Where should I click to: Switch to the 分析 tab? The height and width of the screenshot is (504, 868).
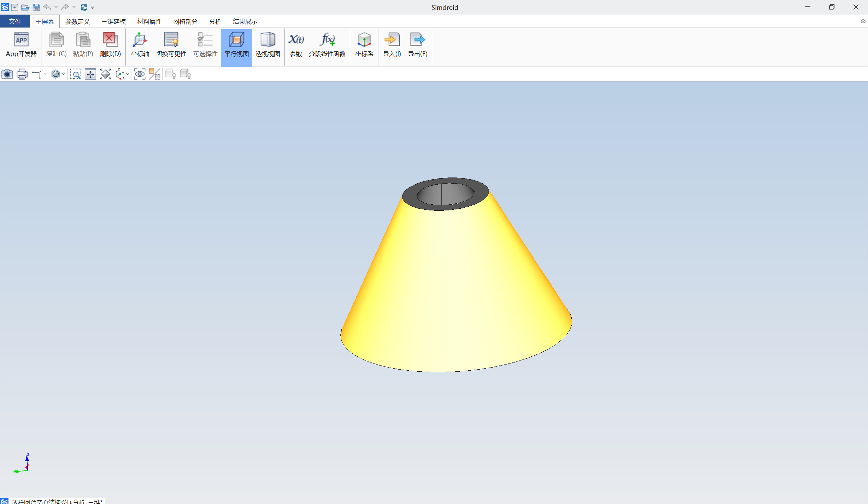215,21
